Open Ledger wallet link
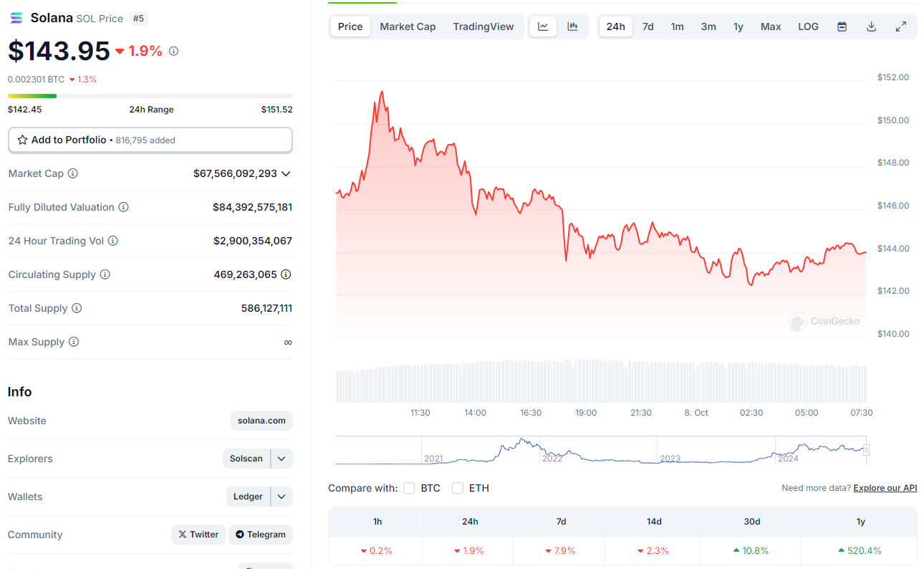924x569 pixels. (x=248, y=497)
